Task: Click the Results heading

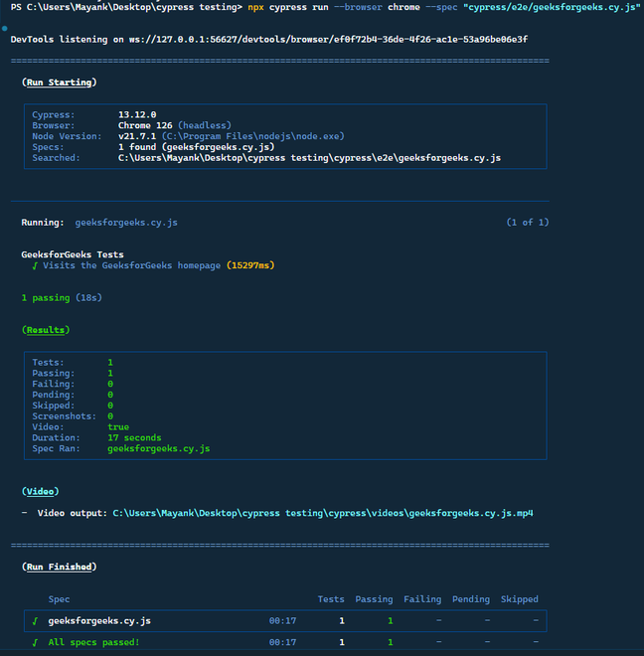Action: 46,330
